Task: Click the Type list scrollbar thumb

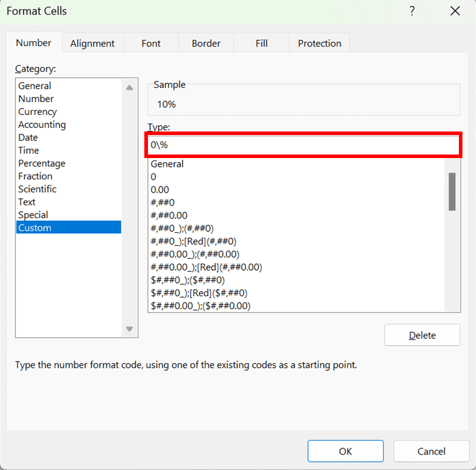Action: 452,192
